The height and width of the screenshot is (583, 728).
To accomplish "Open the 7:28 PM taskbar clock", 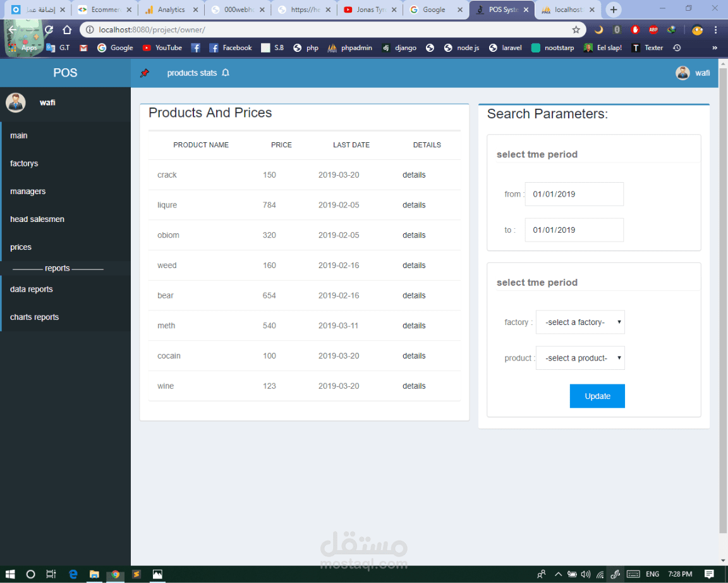I will (x=680, y=574).
